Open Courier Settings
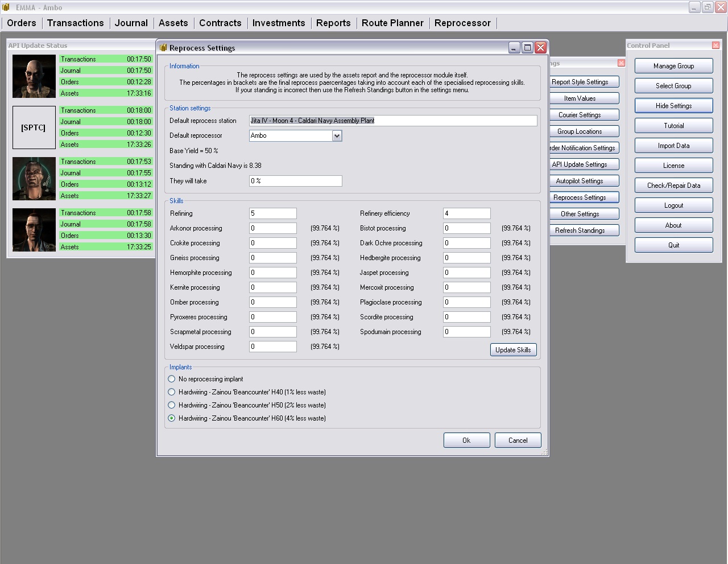Screen dimensions: 728x564 point(584,115)
